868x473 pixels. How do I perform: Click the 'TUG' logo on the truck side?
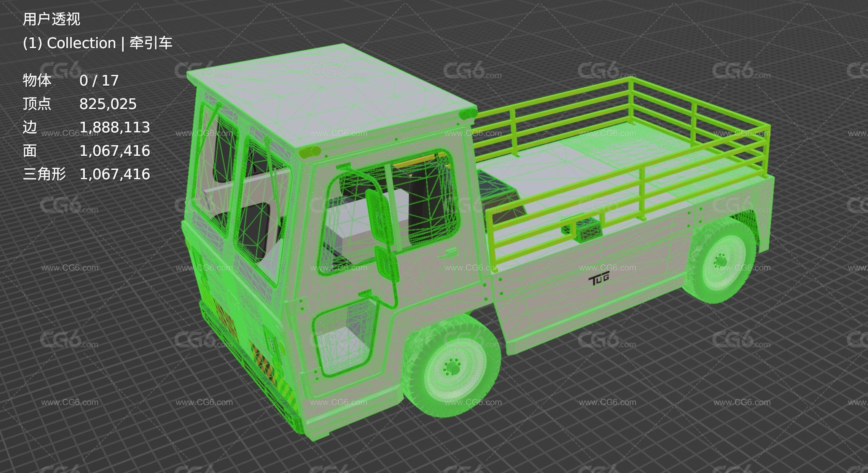point(599,278)
